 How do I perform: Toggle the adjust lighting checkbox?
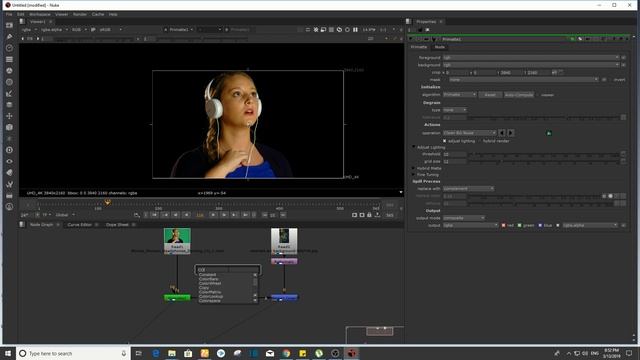pyautogui.click(x=444, y=141)
